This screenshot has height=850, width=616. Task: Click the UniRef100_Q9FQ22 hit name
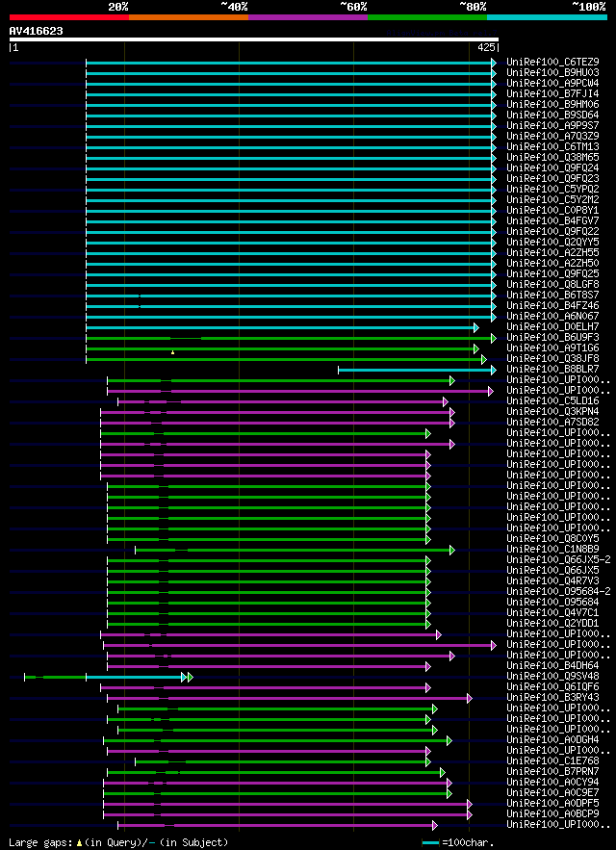pyautogui.click(x=552, y=231)
